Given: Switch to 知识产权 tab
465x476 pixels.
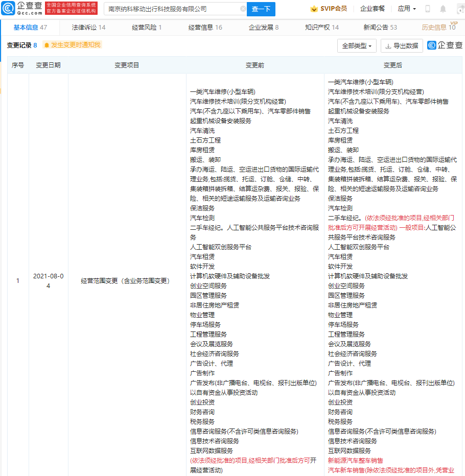Looking at the screenshot, I should tap(322, 27).
